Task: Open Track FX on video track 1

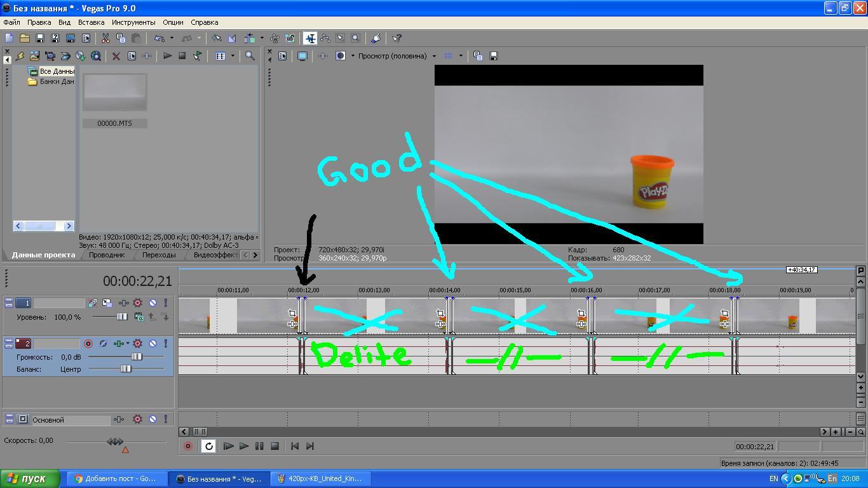Action: (123, 303)
